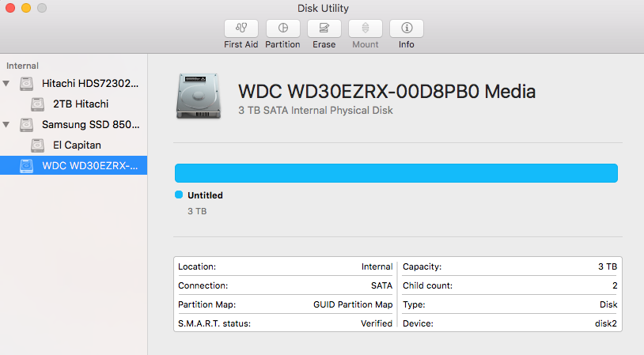Click the Child count label
This screenshot has width=644, height=355.
click(x=427, y=285)
